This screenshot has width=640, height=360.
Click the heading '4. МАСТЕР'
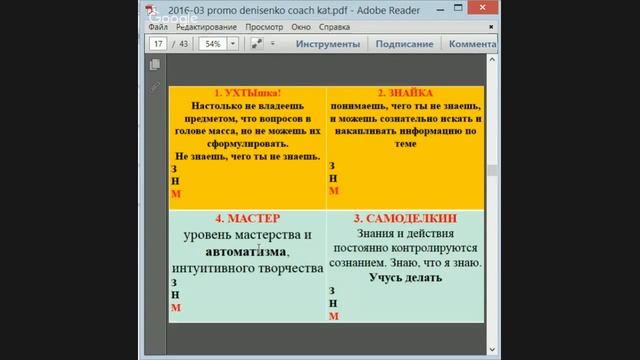[x=248, y=218]
